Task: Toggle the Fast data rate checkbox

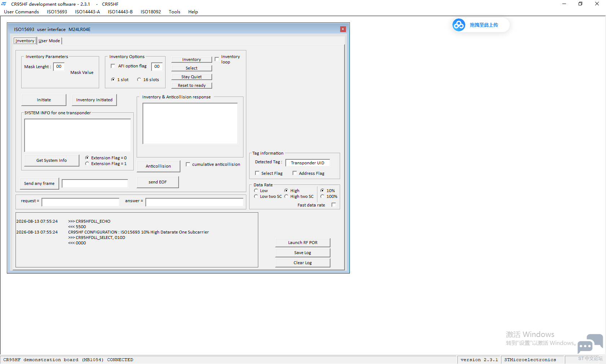Action: pos(334,205)
